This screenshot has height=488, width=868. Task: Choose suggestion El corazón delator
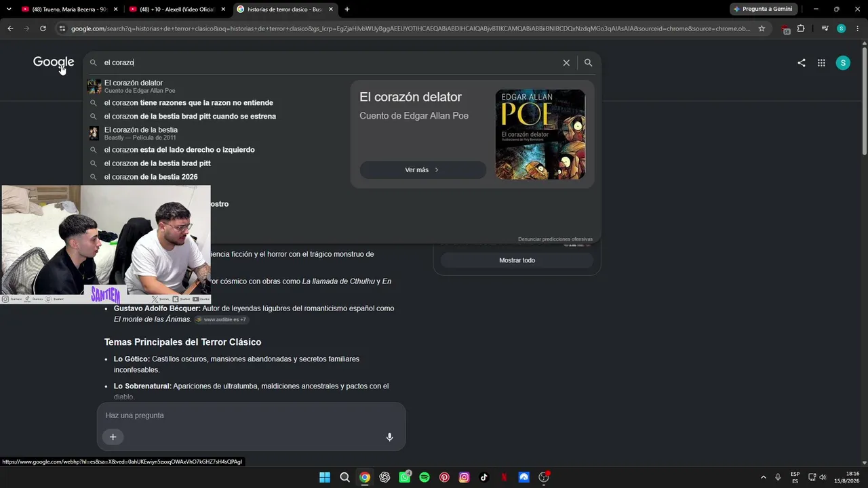pyautogui.click(x=216, y=86)
